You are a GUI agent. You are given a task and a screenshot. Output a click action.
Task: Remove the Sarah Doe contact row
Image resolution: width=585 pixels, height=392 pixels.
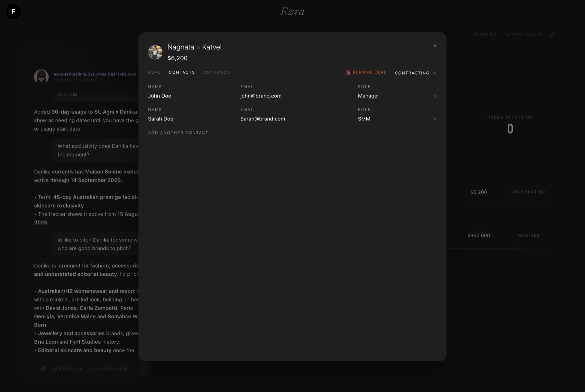click(435, 119)
